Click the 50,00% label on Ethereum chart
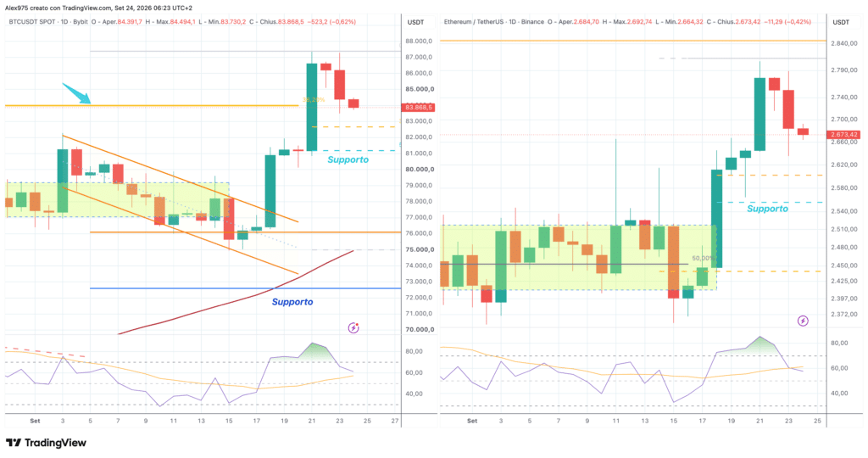This screenshot has height=458, width=868. pyautogui.click(x=703, y=259)
